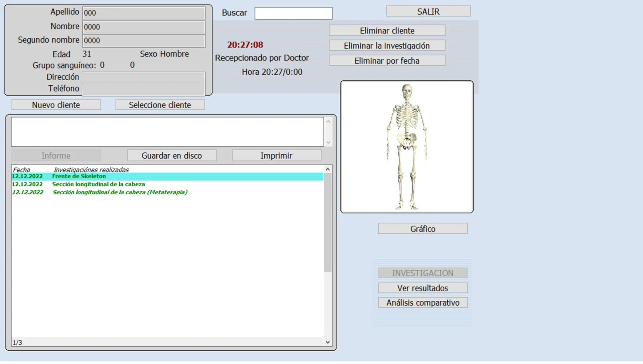Select Sección longitudinal de la cabeza (Metaterapia) entry
The image size is (643, 364).
[120, 192]
